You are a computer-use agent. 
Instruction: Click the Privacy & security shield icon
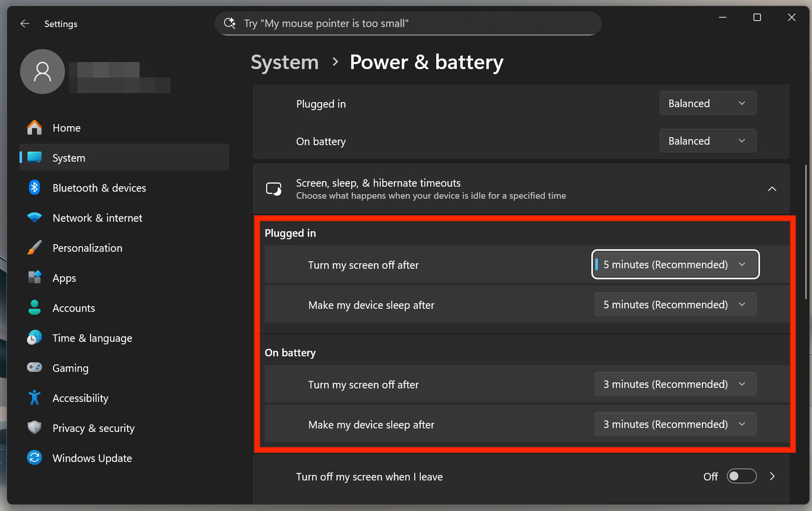[35, 428]
